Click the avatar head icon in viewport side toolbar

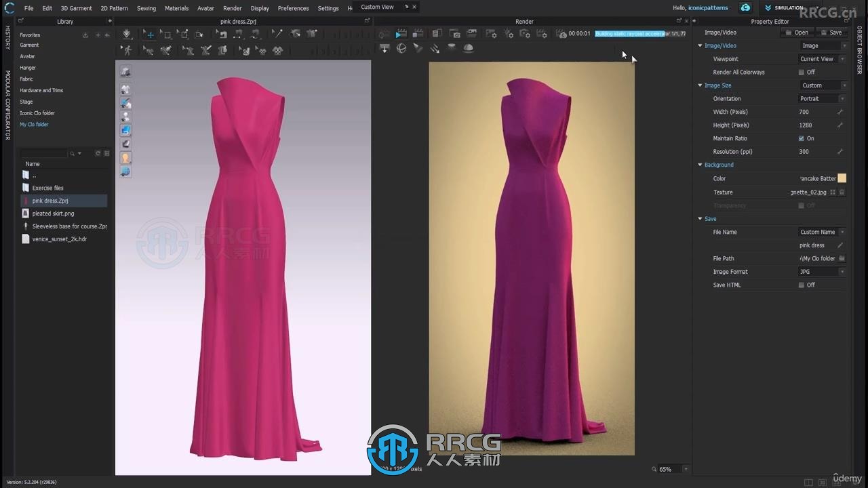point(125,157)
